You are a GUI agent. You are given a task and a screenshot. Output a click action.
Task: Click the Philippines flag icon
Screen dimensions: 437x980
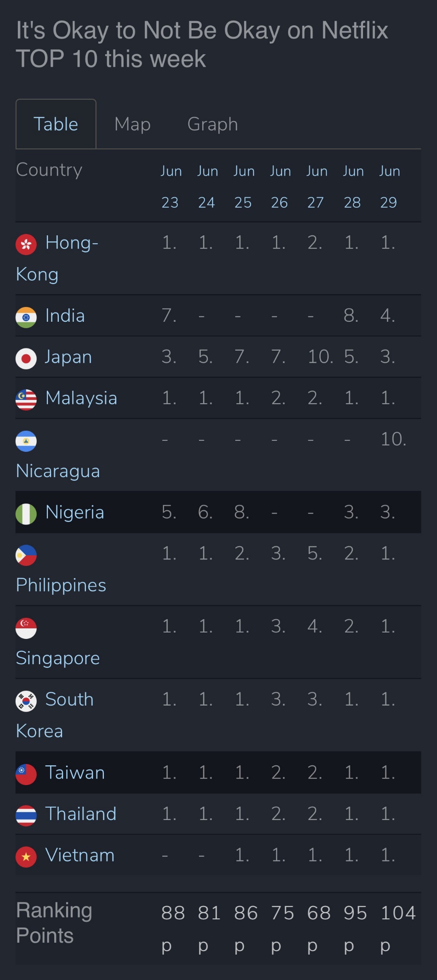point(26,555)
